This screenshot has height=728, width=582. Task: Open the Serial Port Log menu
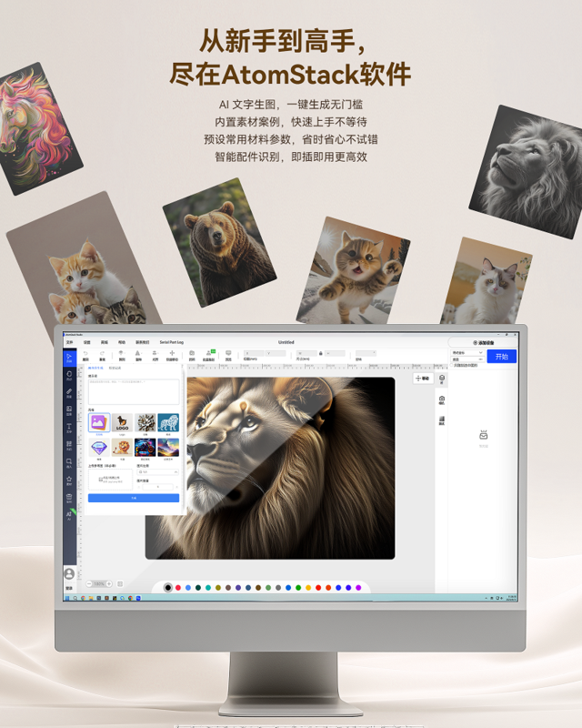[x=172, y=342]
